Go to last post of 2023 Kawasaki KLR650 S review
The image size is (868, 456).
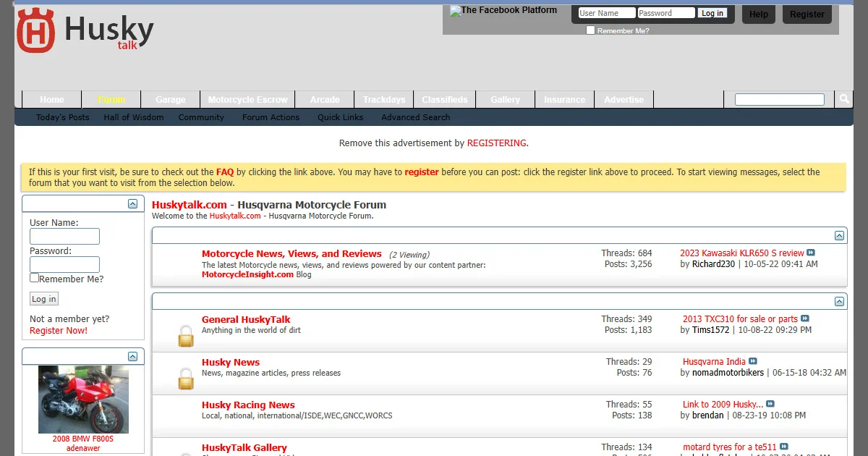[811, 253]
